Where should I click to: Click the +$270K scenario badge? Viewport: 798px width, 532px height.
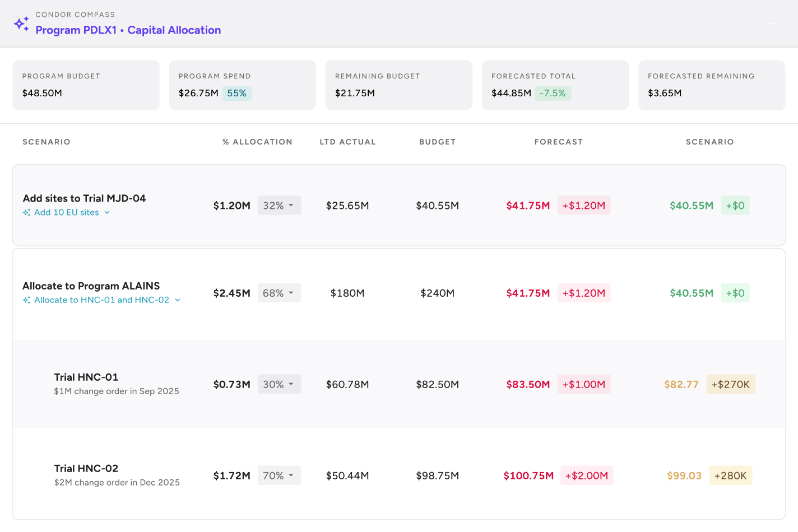(730, 384)
